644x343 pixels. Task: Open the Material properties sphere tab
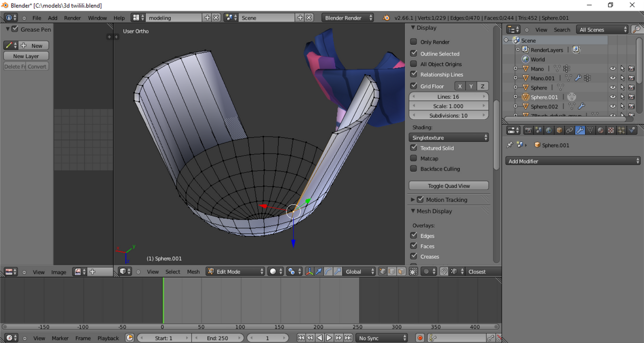pos(601,130)
